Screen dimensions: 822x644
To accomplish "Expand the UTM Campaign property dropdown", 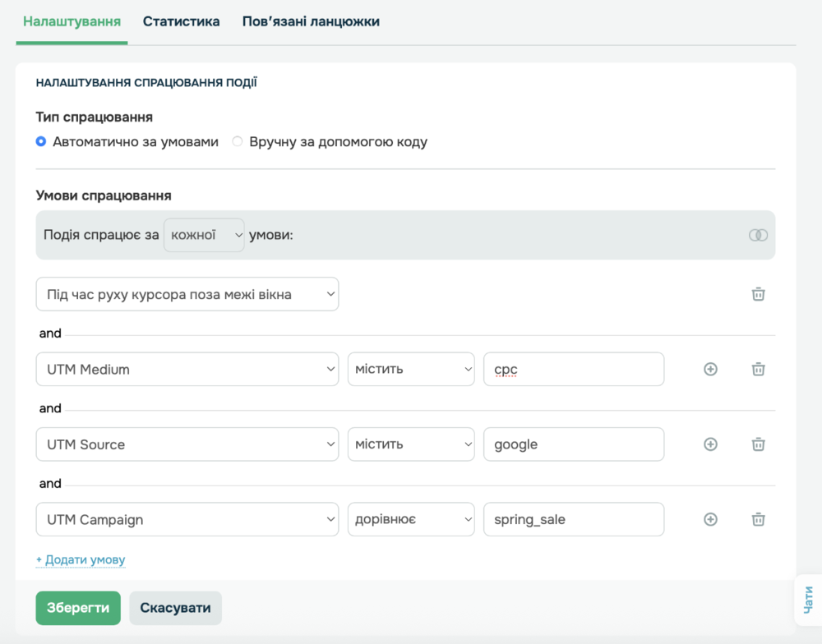I will point(187,519).
